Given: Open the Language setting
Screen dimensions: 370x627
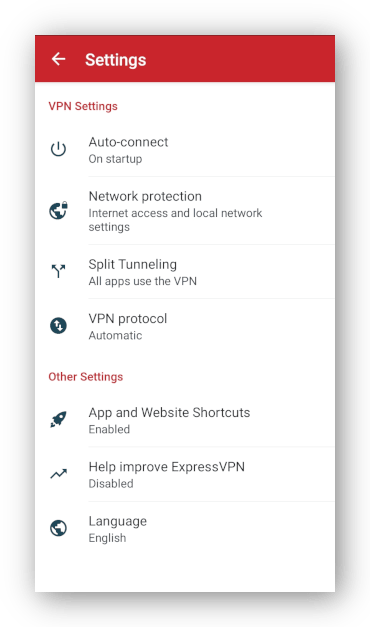Looking at the screenshot, I should [185, 529].
